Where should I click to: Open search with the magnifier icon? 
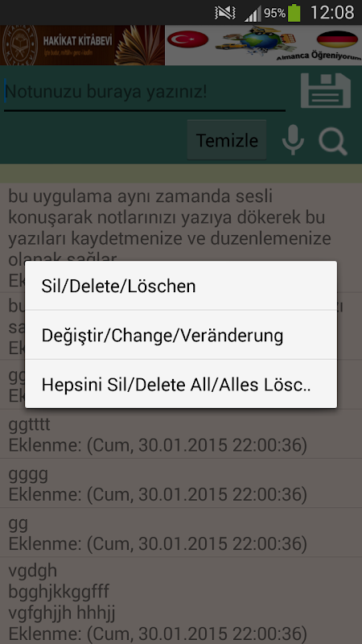pos(333,142)
